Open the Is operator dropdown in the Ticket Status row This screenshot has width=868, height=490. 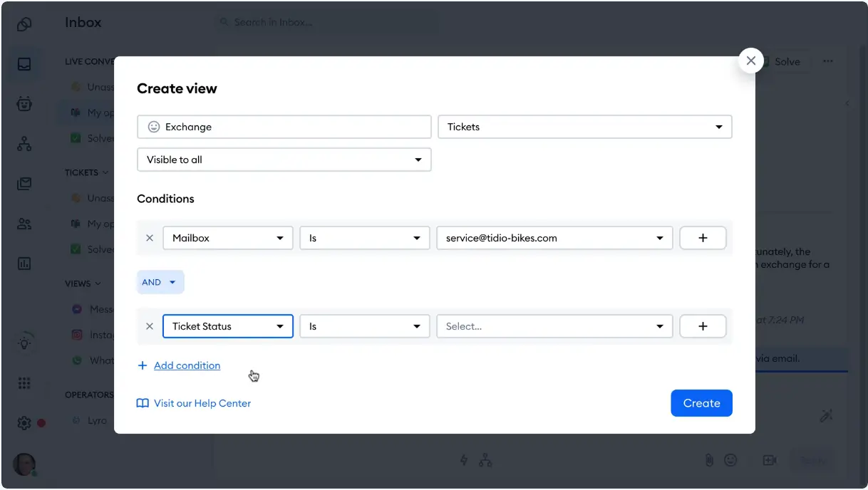365,326
